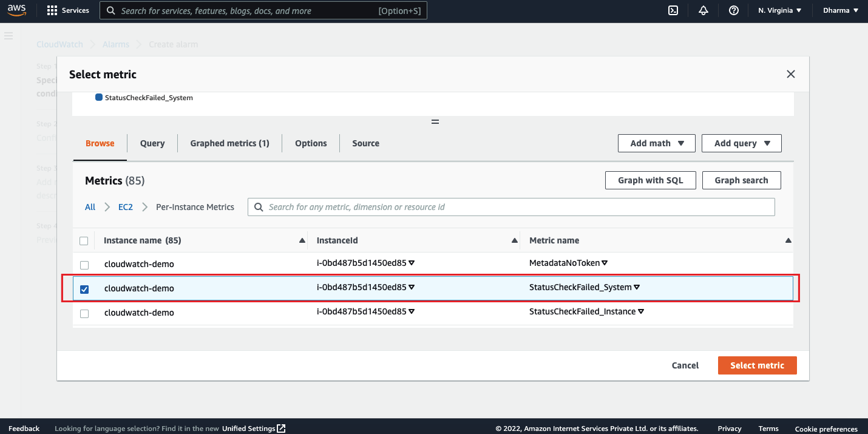
Task: Click the AWS top search bar
Action: coord(263,10)
